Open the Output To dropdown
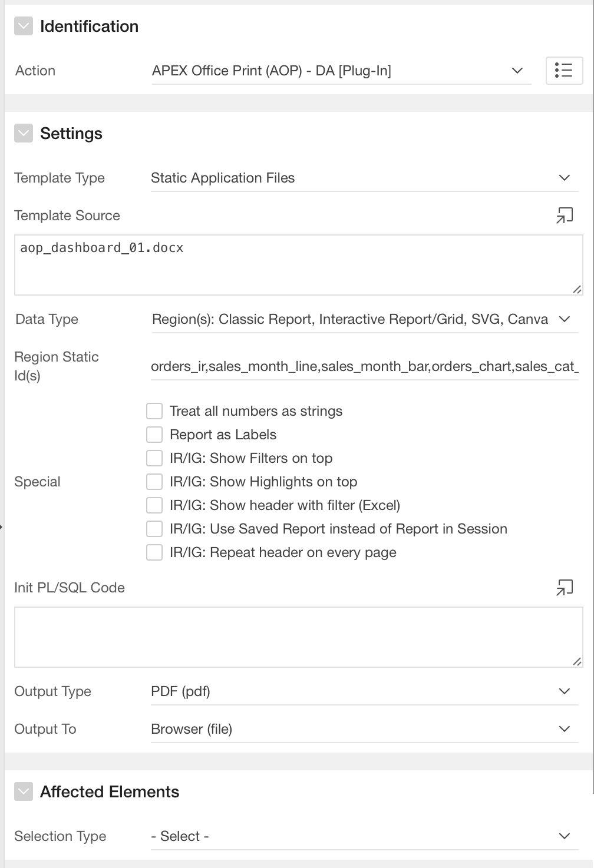 click(x=364, y=729)
